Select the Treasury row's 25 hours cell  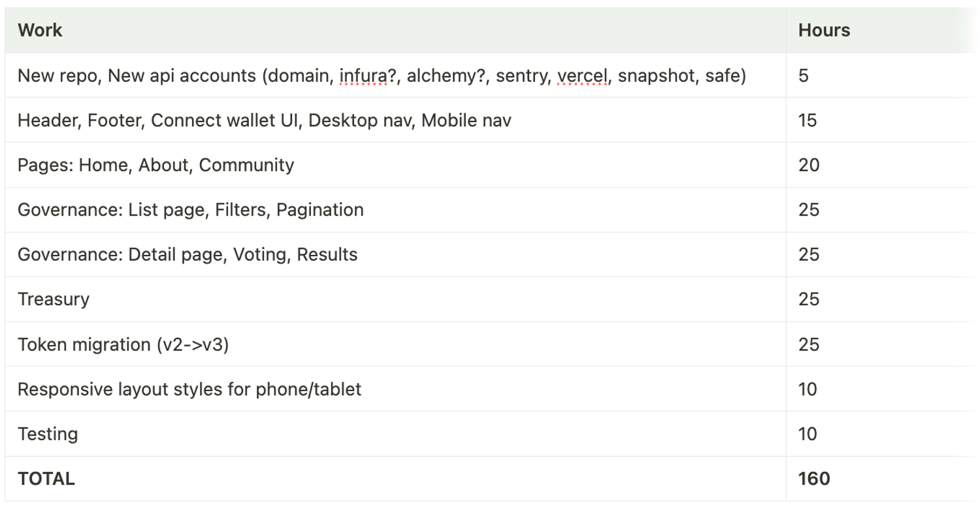tap(883, 299)
